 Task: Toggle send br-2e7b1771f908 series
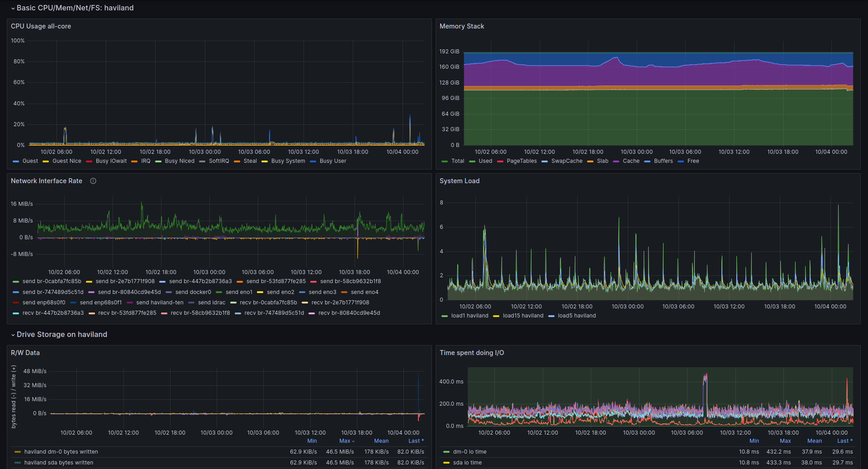(x=125, y=281)
